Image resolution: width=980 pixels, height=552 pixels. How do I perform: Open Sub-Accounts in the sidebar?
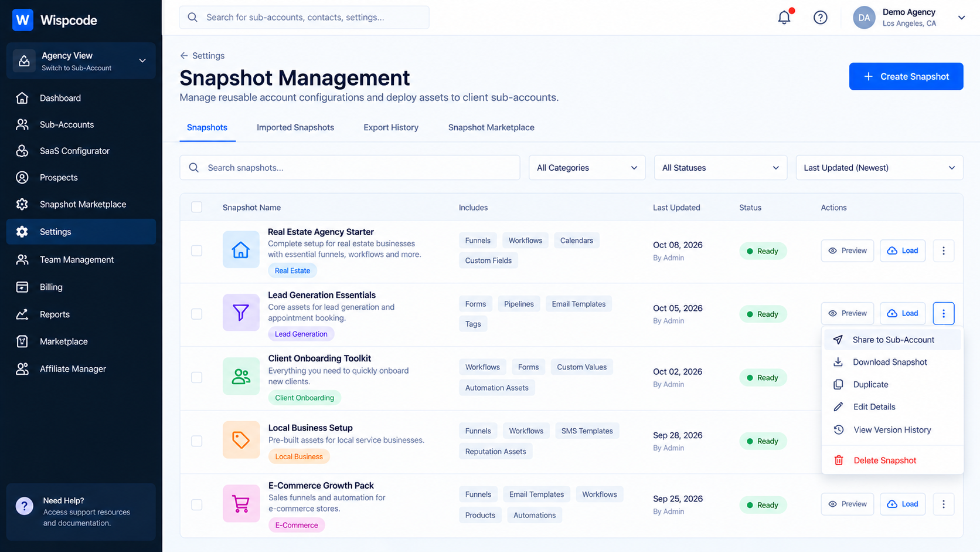pyautogui.click(x=81, y=124)
